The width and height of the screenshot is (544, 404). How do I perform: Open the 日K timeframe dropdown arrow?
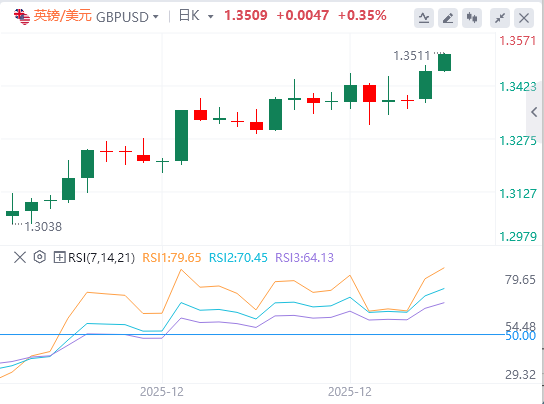point(211,17)
